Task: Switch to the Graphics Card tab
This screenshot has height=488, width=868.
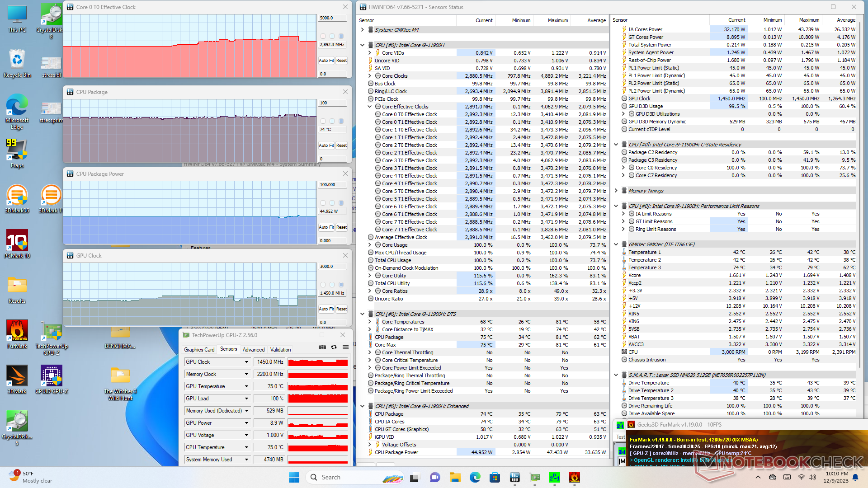Action: pyautogui.click(x=199, y=349)
